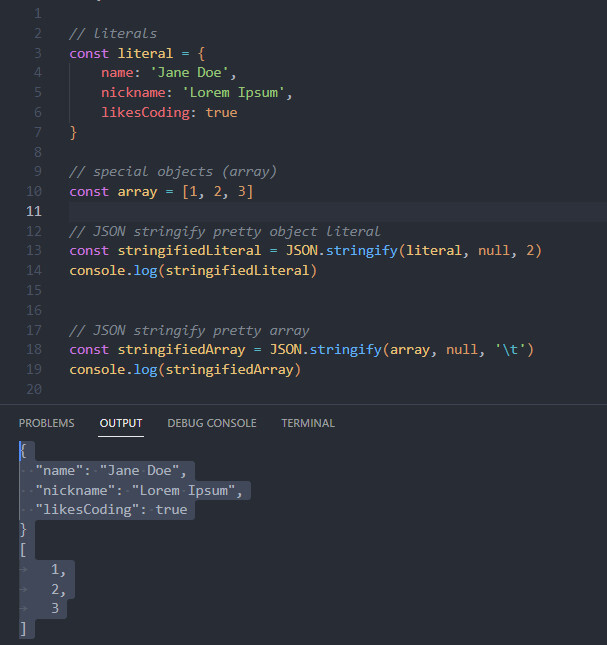The image size is (607, 645).
Task: Click 'const literal = {' declaration
Action: tap(137, 53)
